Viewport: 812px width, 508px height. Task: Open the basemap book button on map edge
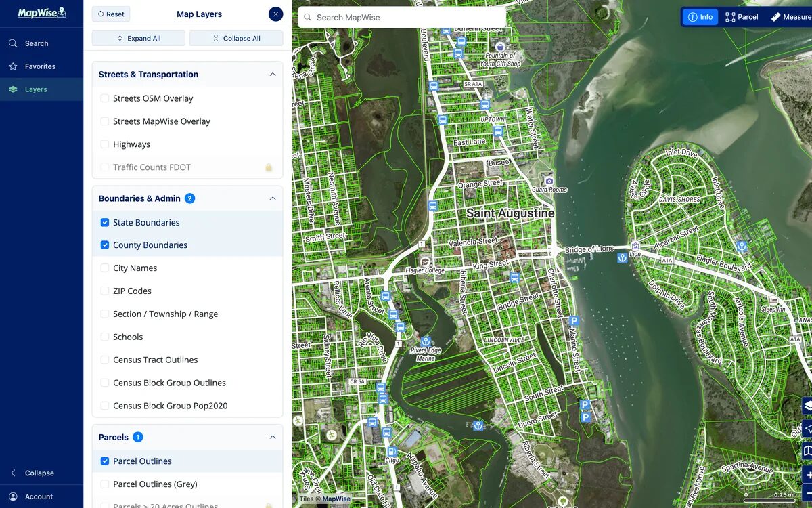pyautogui.click(x=807, y=451)
